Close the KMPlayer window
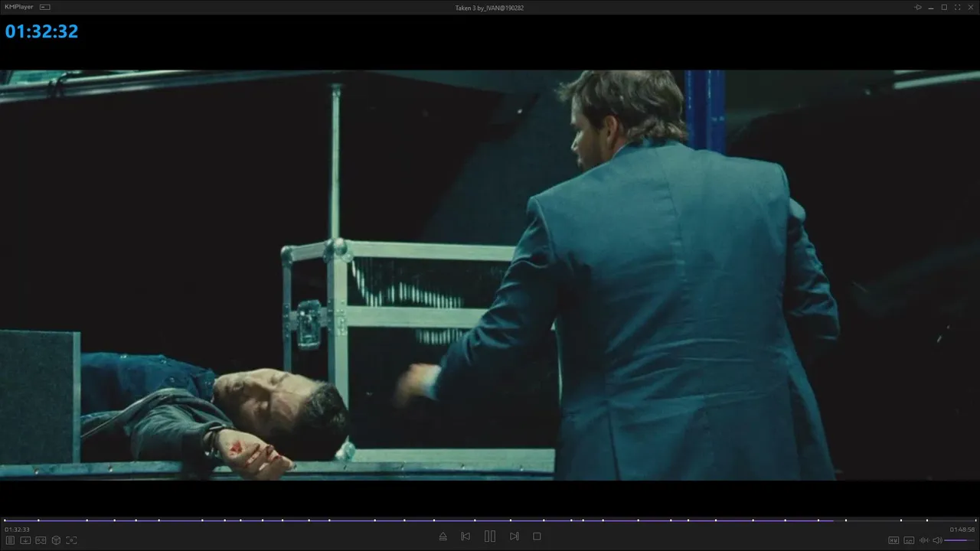980x551 pixels. (x=970, y=7)
